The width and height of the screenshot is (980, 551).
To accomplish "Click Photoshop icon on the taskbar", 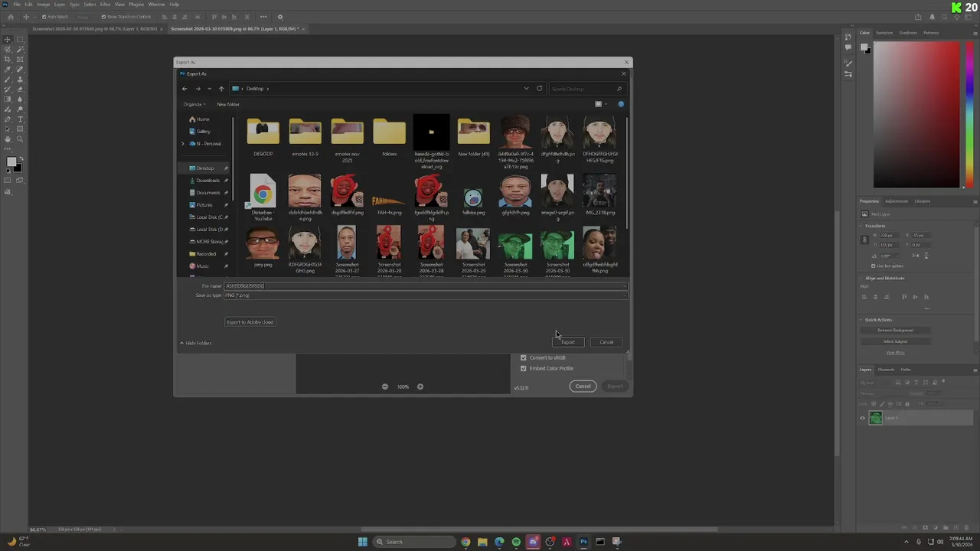I will pyautogui.click(x=583, y=542).
